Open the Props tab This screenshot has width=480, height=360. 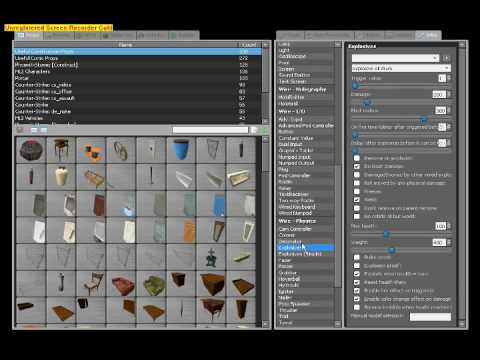click(x=28, y=35)
